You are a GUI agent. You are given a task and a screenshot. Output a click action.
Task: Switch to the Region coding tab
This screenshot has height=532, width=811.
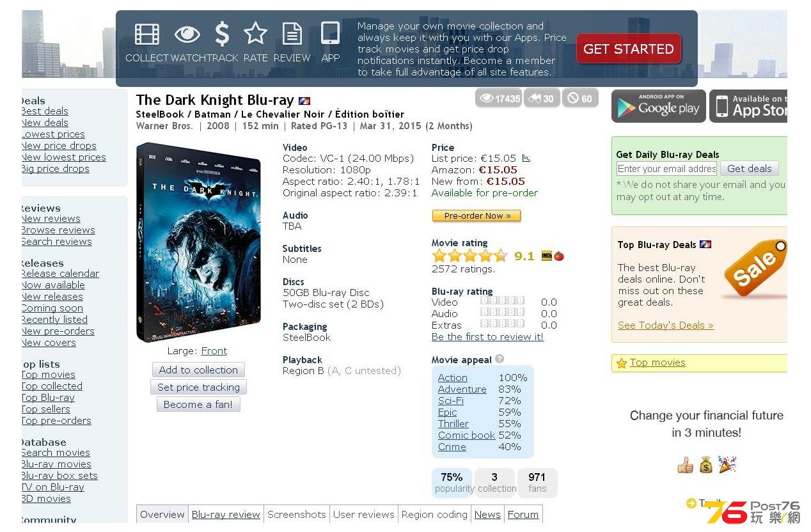(x=434, y=514)
